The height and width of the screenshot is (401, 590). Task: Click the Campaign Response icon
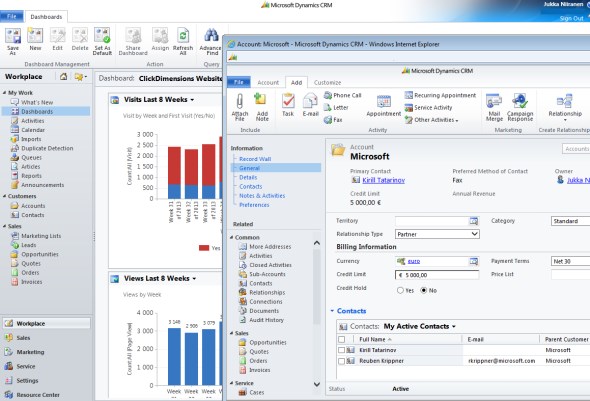[x=520, y=101]
